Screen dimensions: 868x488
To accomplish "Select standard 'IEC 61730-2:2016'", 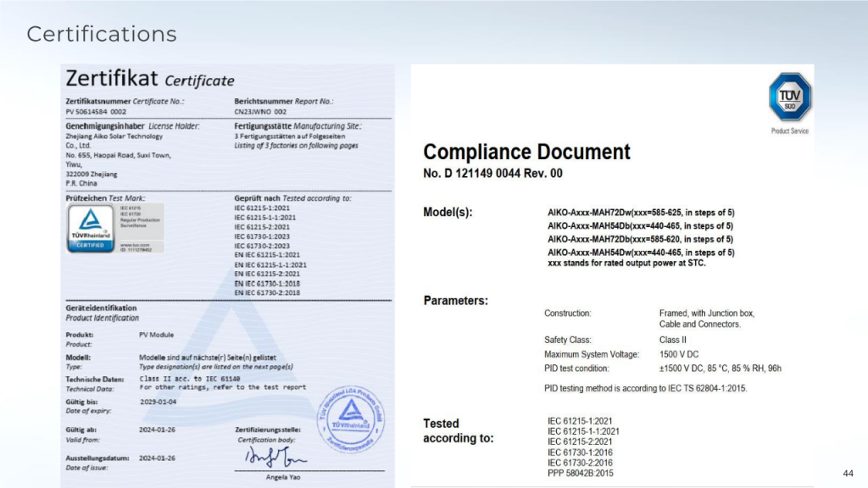I will coord(580,463).
